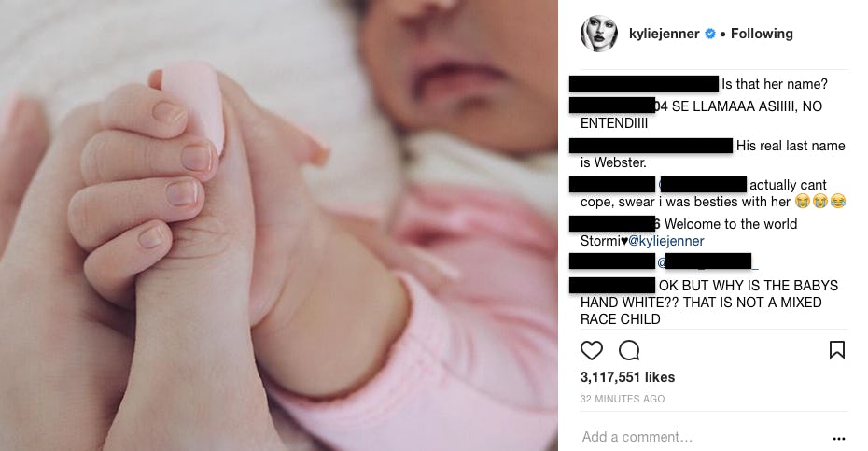Image resolution: width=868 pixels, height=451 pixels.
Task: Open the baby hand photo
Action: pyautogui.click(x=279, y=226)
